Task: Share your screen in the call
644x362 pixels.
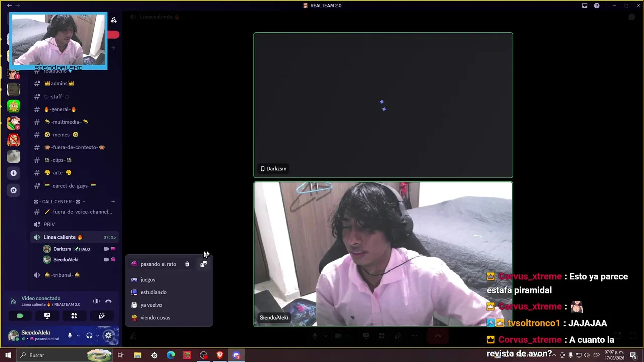Action: (47, 316)
